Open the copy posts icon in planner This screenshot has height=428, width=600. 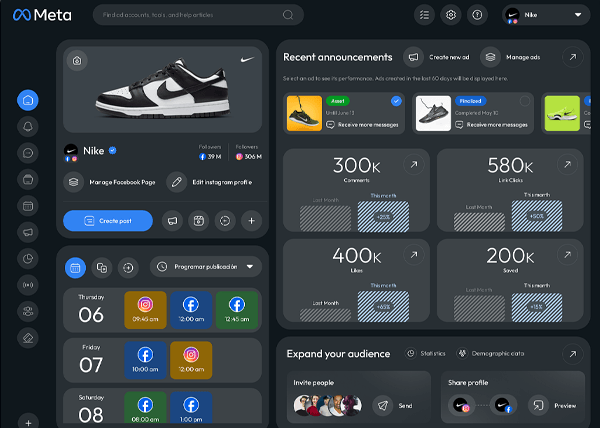click(102, 267)
